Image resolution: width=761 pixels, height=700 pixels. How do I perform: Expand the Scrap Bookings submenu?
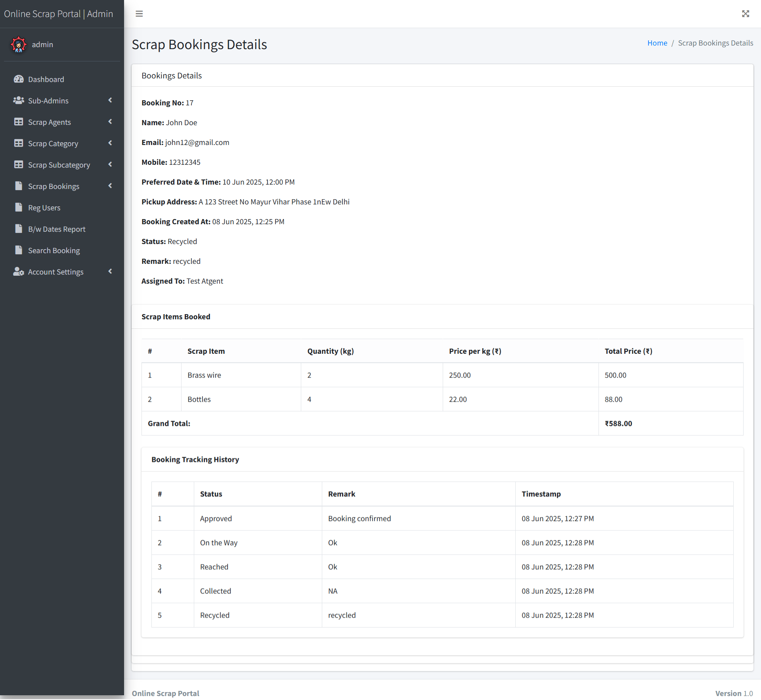110,186
